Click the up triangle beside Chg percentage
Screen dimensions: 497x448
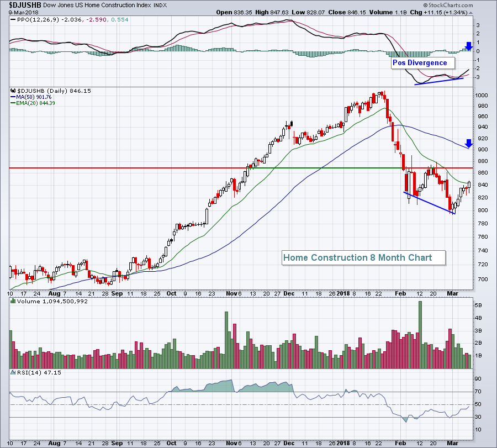tap(470, 13)
